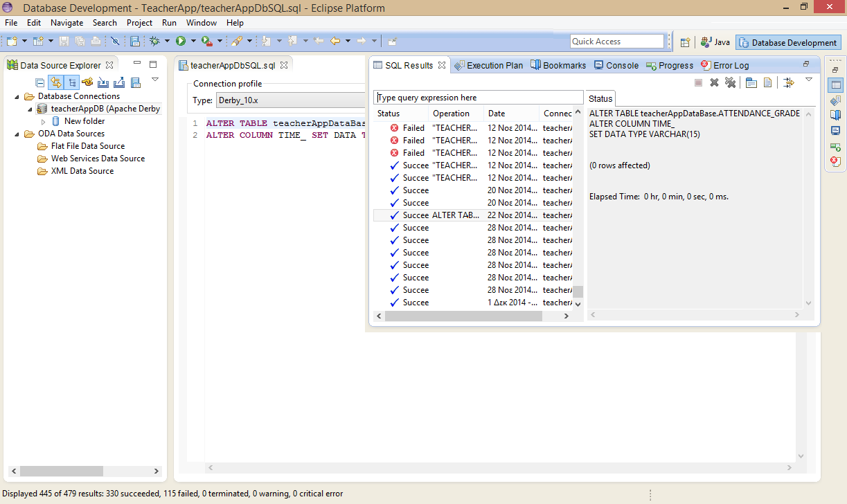Image resolution: width=847 pixels, height=504 pixels.
Task: Open the Data Source Explorer view menu triangle
Action: tap(155, 80)
